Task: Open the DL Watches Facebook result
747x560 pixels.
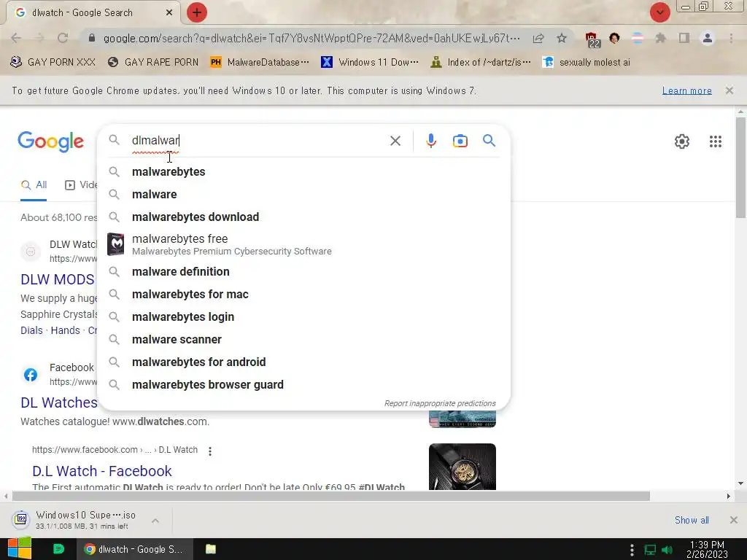Action: coord(58,402)
